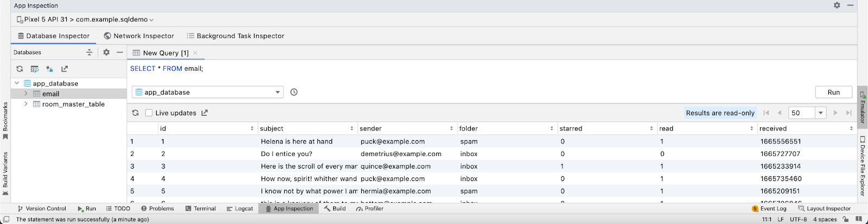Switch to Background Task Inspector tab
The width and height of the screenshot is (868, 224).
click(235, 36)
